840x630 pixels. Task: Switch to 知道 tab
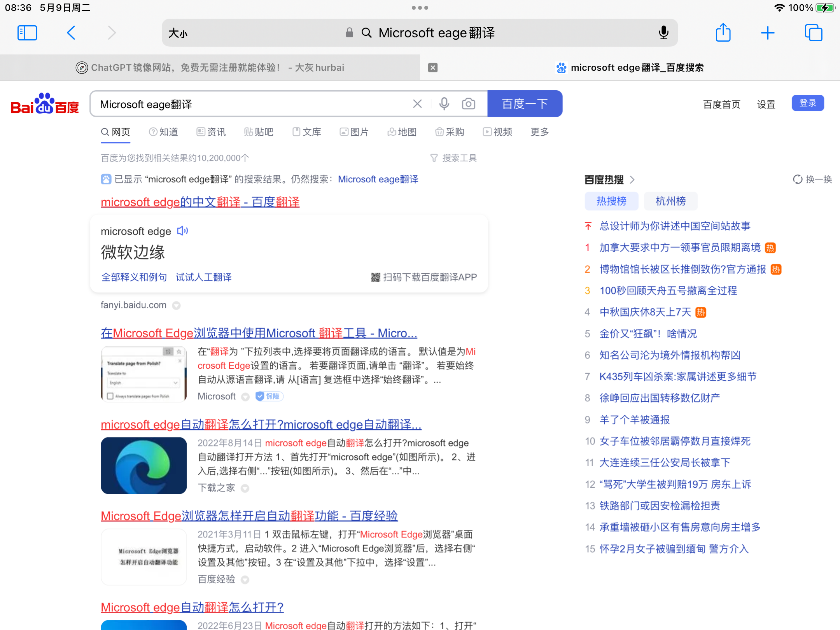(x=163, y=132)
